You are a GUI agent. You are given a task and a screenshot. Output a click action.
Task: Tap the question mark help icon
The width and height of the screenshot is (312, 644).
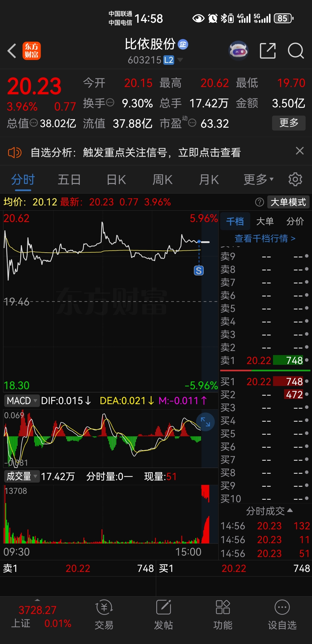259,202
